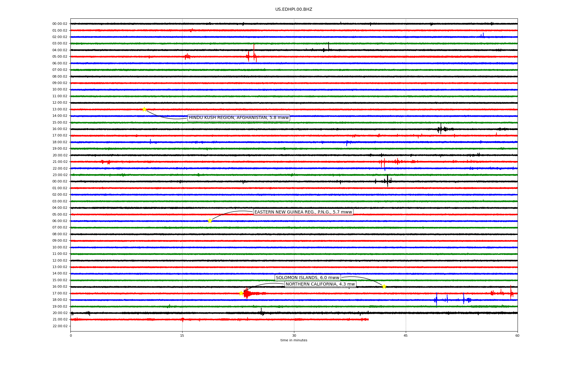The image size is (588, 368).
Task: Click the 'time in minutes' axis label
Action: [294, 340]
